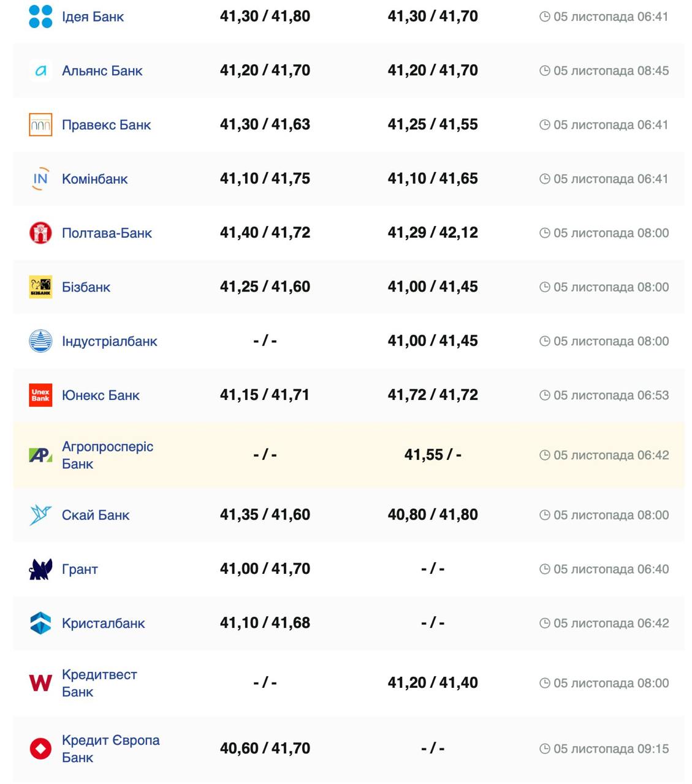Click the Кредит Європа Банк red logo
The width and height of the screenshot is (692, 784).
click(40, 748)
